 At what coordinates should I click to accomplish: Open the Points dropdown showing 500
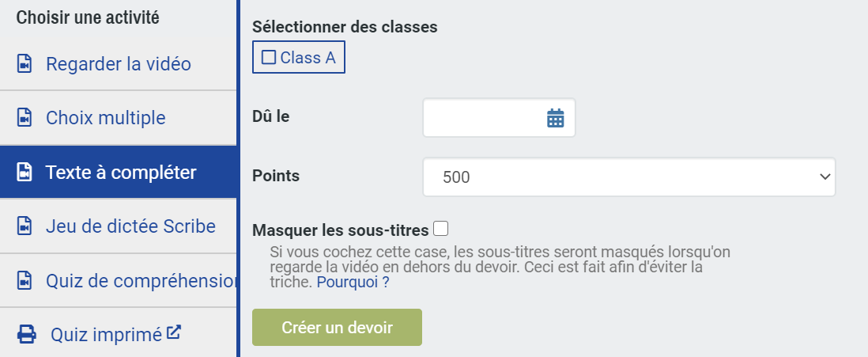(628, 177)
